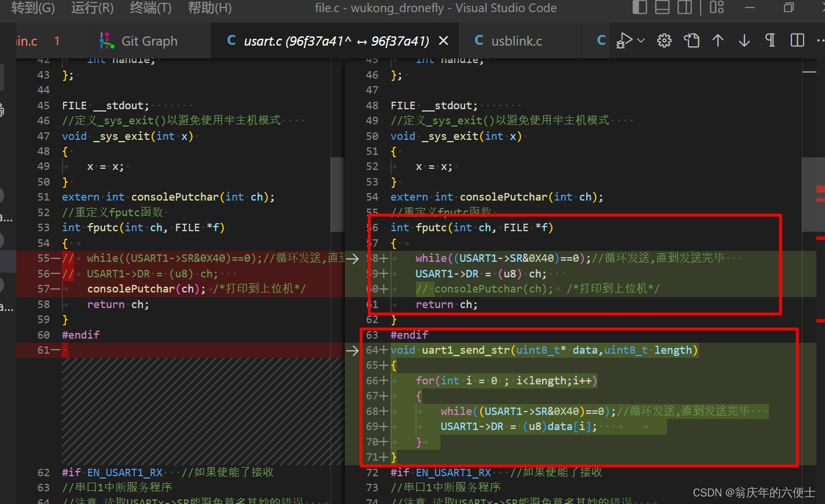Viewport: 825px width, 504px height.
Task: Click 'for(int i = 0 ; i<length;i++)' on line 66
Action: tap(506, 381)
